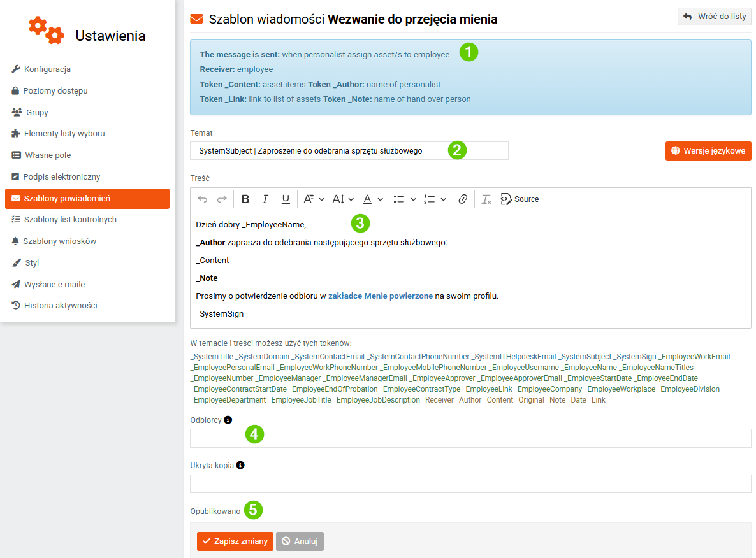756x558 pixels.
Task: Toggle bold formatting in the editor toolbar
Action: coord(245,199)
